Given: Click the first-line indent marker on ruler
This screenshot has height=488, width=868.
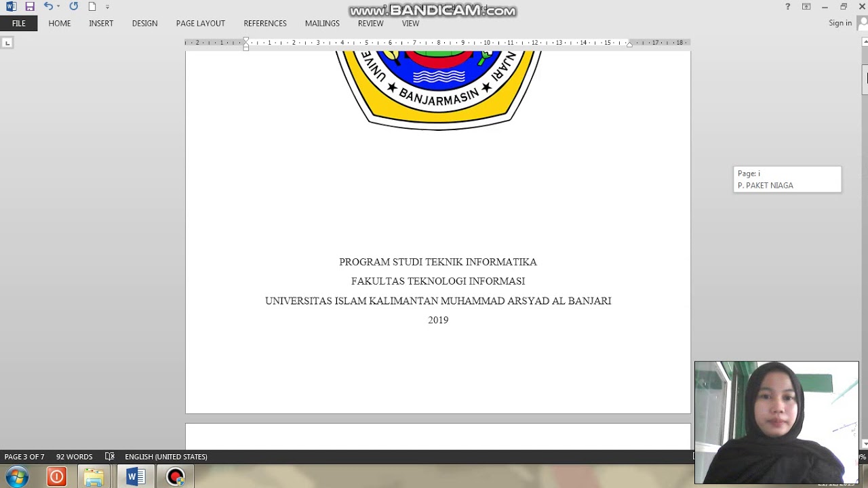Looking at the screenshot, I should pos(246,39).
